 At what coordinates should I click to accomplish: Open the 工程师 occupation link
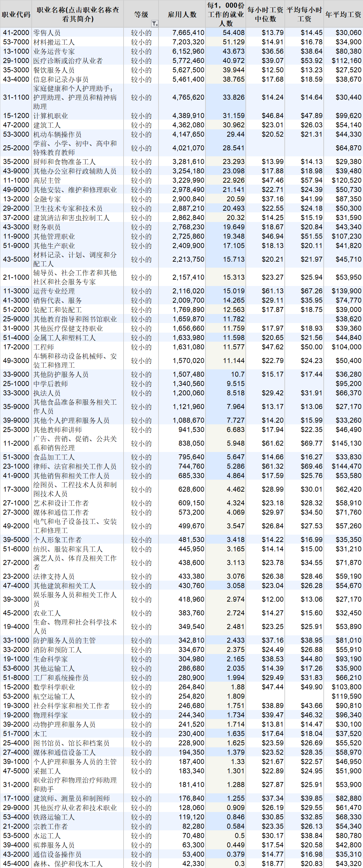[x=43, y=347]
